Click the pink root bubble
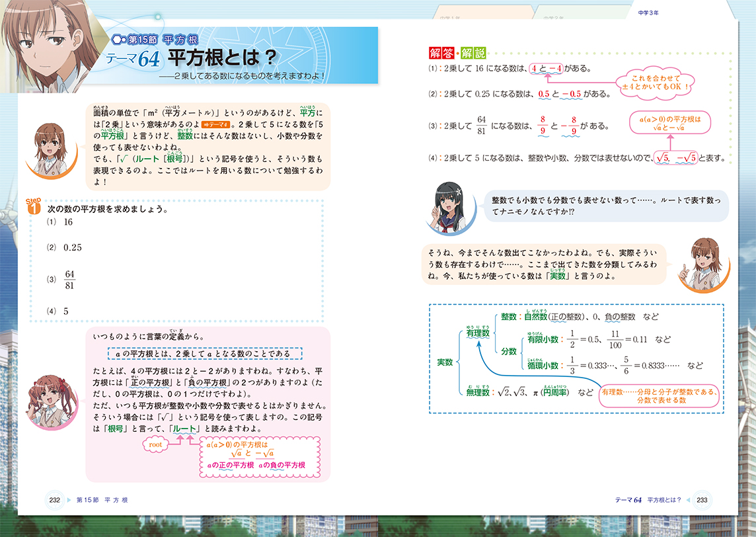This screenshot has width=756, height=537. point(155,444)
